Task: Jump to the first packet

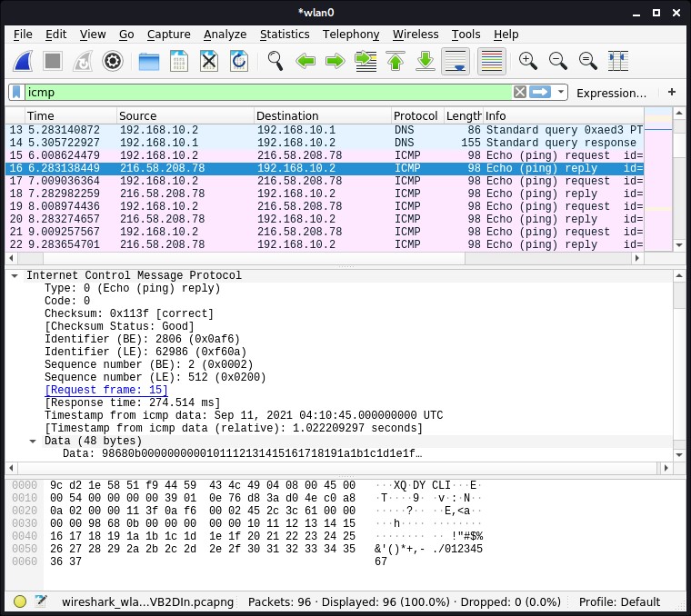Action: pos(396,61)
